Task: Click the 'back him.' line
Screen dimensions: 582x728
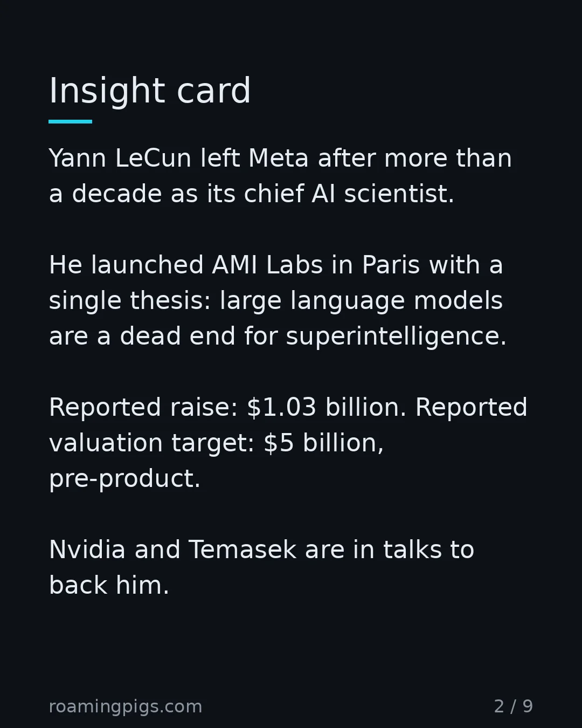Action: (x=109, y=586)
